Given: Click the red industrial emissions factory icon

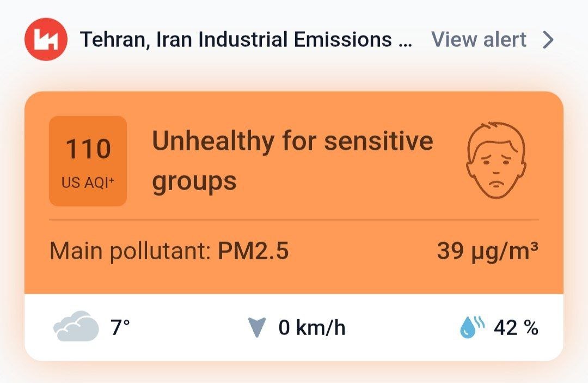Looking at the screenshot, I should pyautogui.click(x=46, y=40).
